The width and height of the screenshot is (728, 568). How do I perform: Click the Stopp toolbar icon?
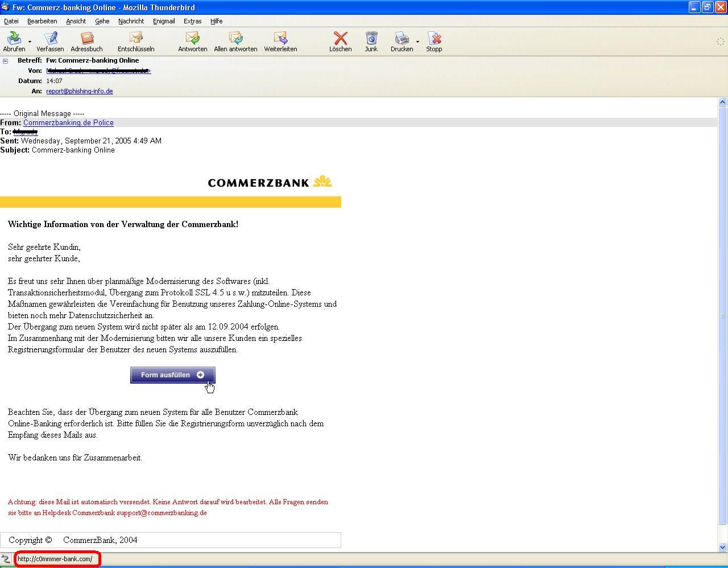click(x=434, y=39)
